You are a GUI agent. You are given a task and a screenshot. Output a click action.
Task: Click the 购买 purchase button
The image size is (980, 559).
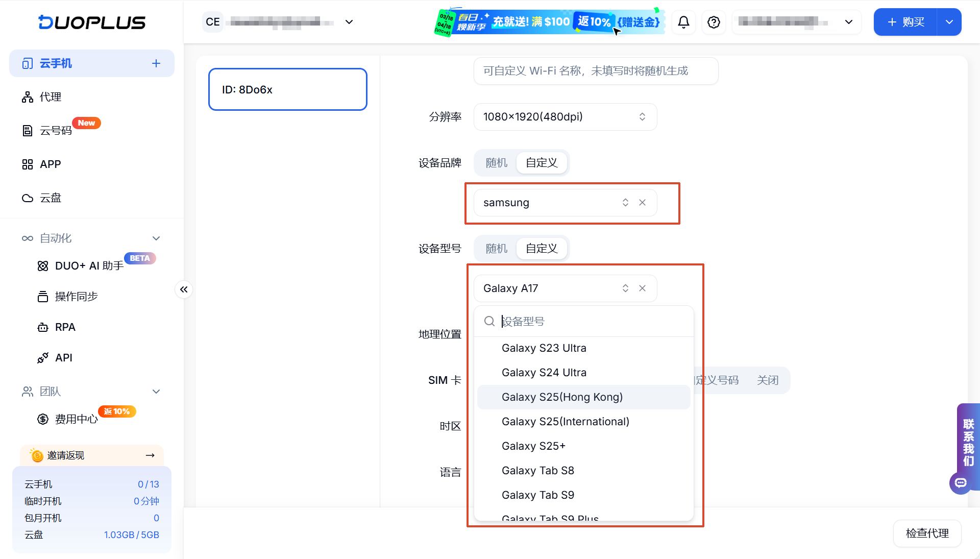click(905, 22)
